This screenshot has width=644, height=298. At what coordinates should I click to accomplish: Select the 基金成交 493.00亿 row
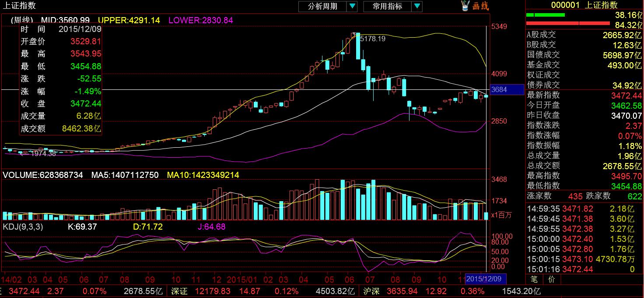[584, 65]
